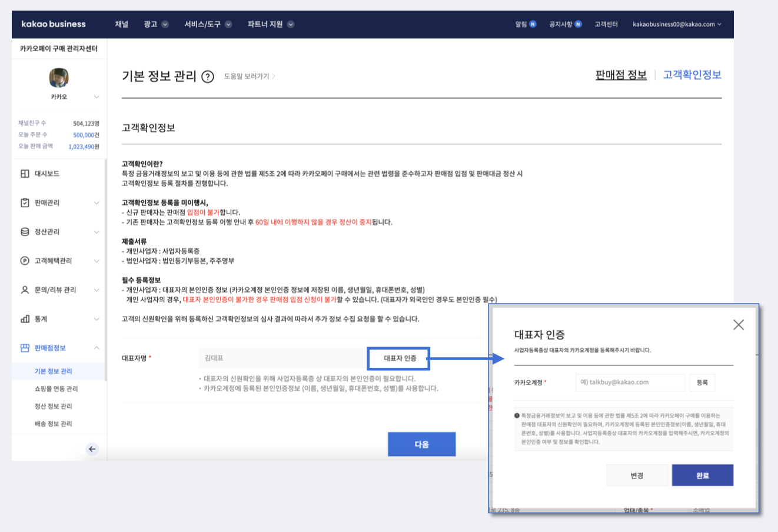Click the 대표자명 input field
The height and width of the screenshot is (532, 778).
tap(283, 358)
